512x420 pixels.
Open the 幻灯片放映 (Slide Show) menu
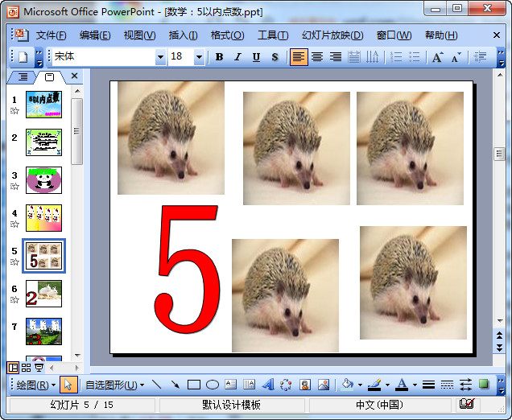click(x=332, y=35)
